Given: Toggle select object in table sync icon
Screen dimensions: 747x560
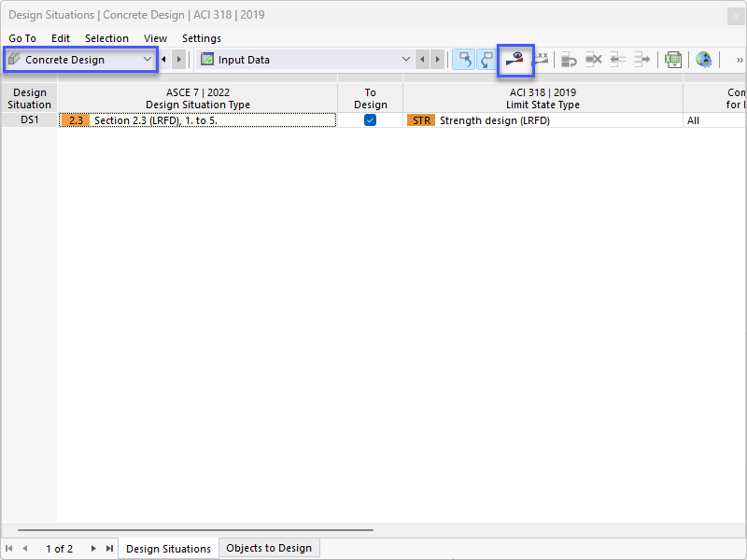Looking at the screenshot, I should tap(463, 60).
